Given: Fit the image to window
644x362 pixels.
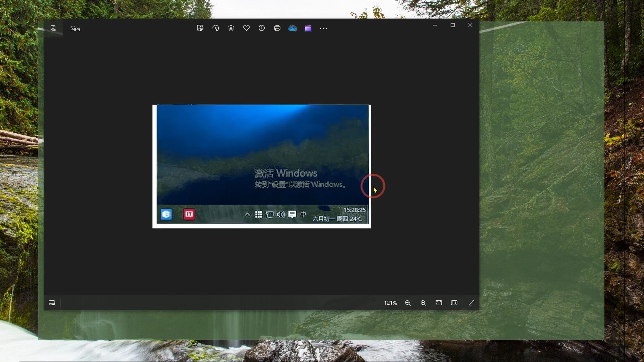Looking at the screenshot, I should point(439,303).
